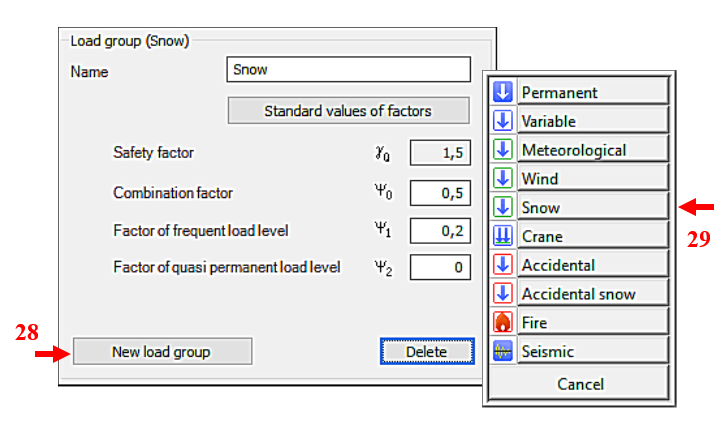
Task: Click the Variable load arrow icon
Action: (503, 121)
